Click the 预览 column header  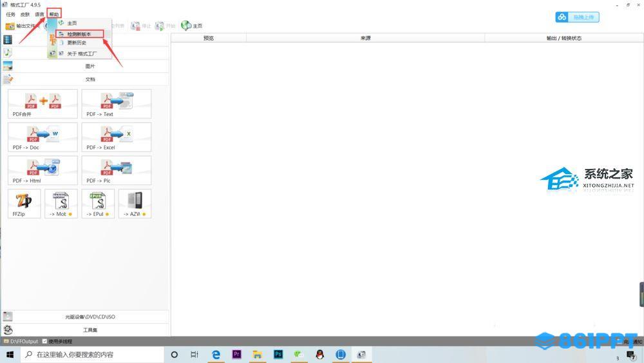(209, 38)
